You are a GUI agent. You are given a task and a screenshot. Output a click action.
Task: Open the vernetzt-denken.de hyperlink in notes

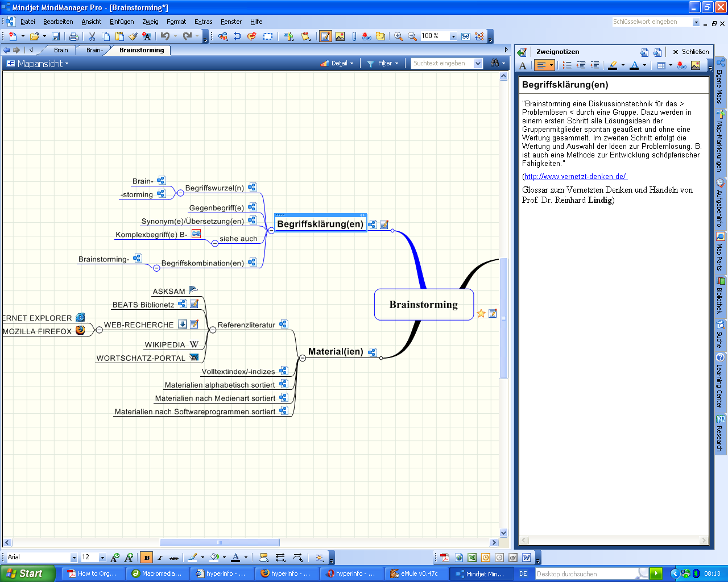574,177
